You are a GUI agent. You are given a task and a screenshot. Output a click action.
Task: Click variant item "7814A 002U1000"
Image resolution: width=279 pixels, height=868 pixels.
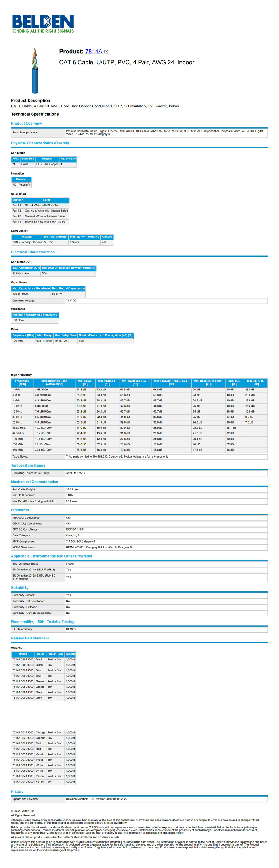click(x=23, y=749)
